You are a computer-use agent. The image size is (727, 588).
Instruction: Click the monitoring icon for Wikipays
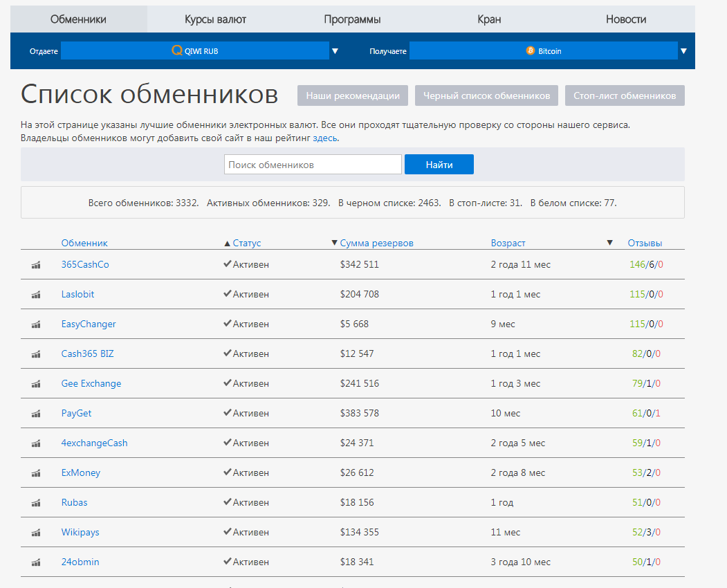pos(35,533)
